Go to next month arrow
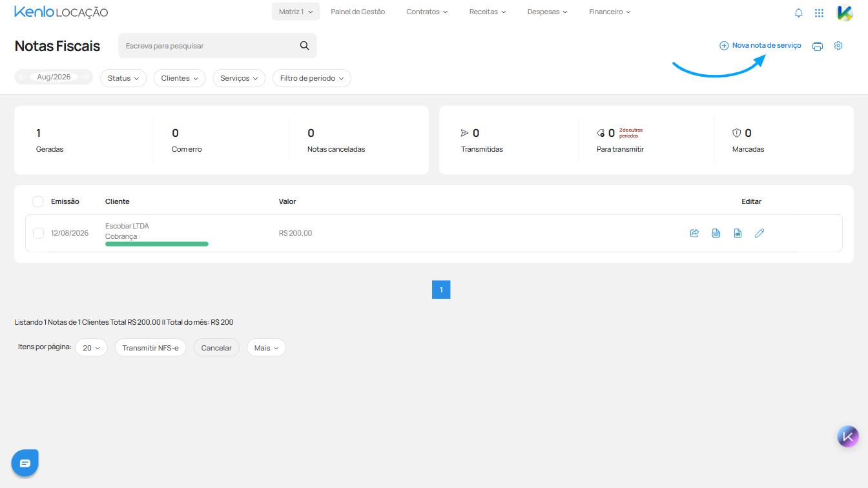The width and height of the screenshot is (868, 488). pos(85,77)
